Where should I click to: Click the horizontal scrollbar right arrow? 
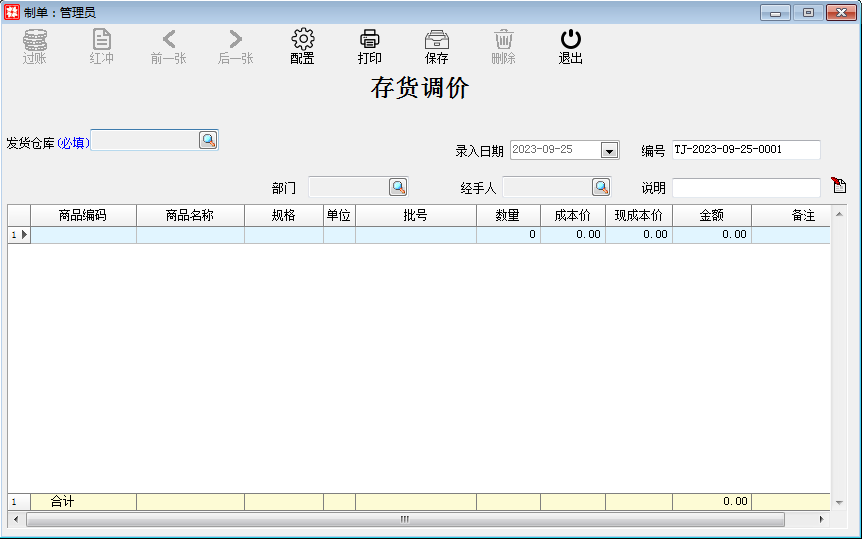tap(821, 520)
